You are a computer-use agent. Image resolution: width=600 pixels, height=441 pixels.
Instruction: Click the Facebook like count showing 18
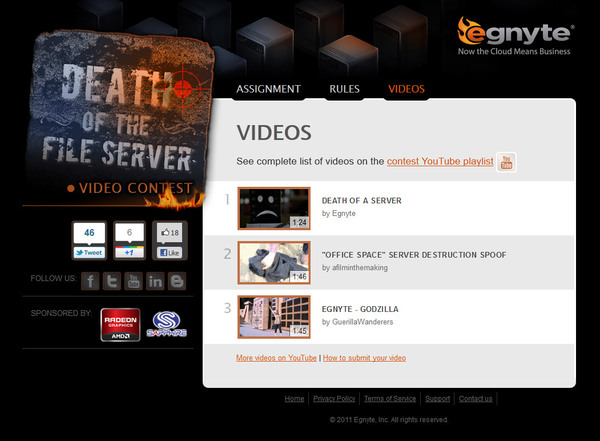point(170,233)
